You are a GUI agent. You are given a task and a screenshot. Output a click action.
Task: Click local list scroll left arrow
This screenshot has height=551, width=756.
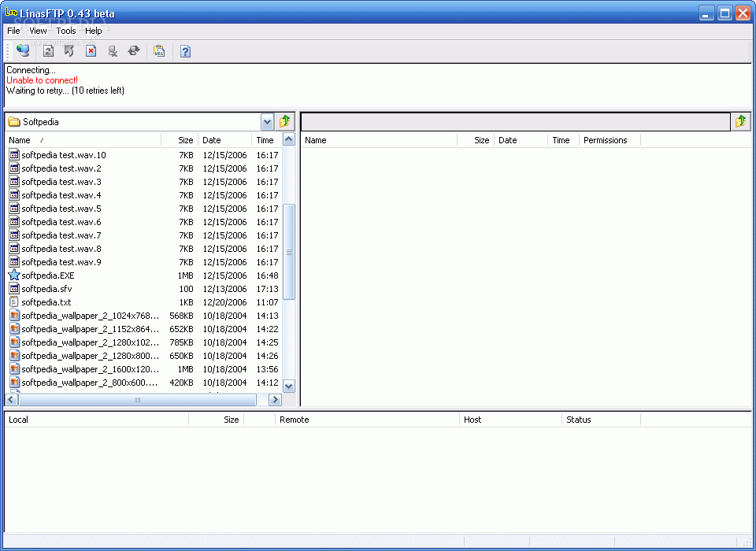pyautogui.click(x=12, y=400)
